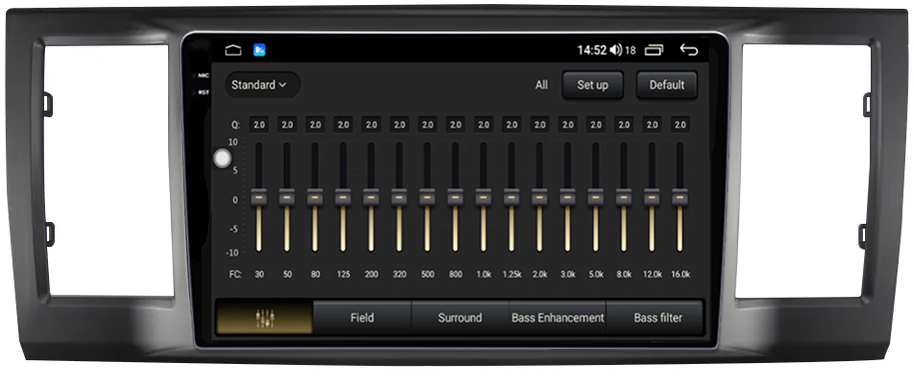Click the 3.0k band slider handle

[x=567, y=197]
